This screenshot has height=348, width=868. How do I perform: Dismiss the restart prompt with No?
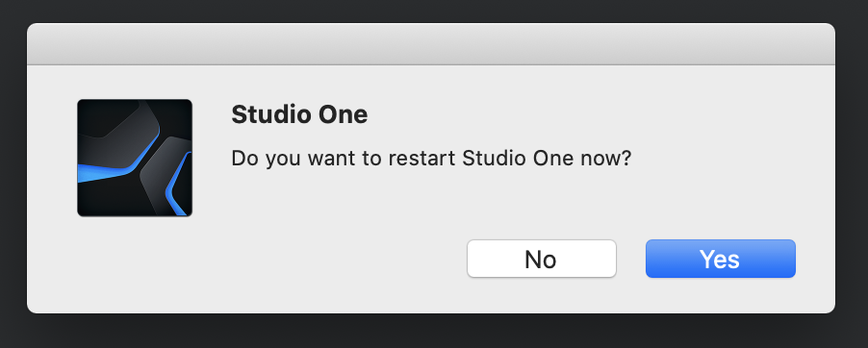coord(542,259)
